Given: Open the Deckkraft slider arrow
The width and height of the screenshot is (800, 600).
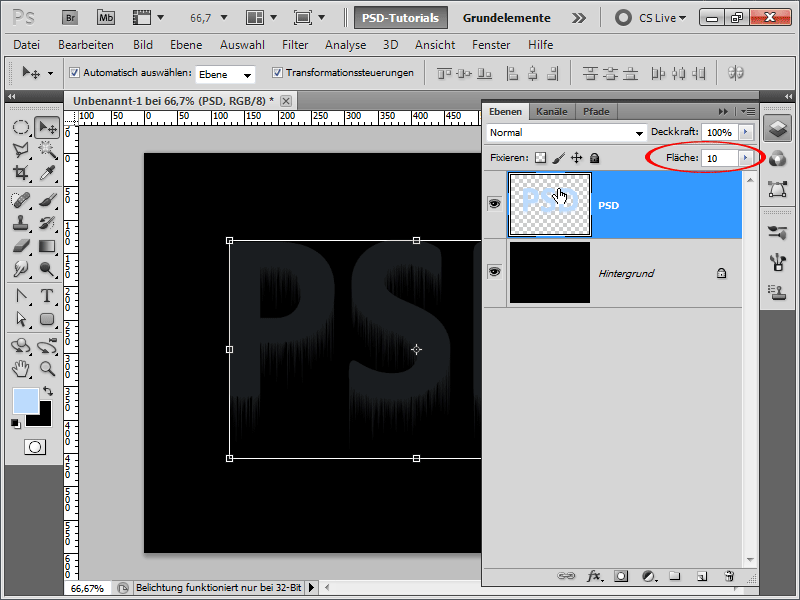Looking at the screenshot, I should [745, 132].
